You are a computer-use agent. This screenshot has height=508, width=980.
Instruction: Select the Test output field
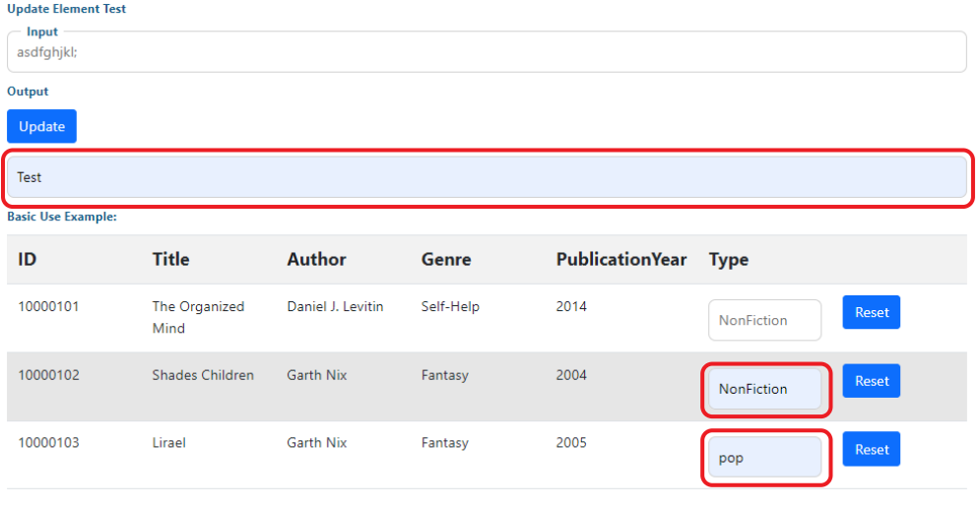click(x=487, y=177)
